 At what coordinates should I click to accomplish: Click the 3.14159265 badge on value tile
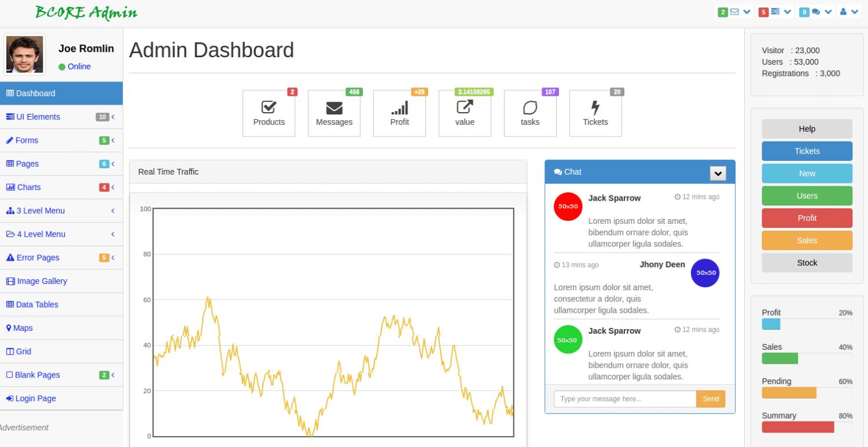click(x=474, y=92)
